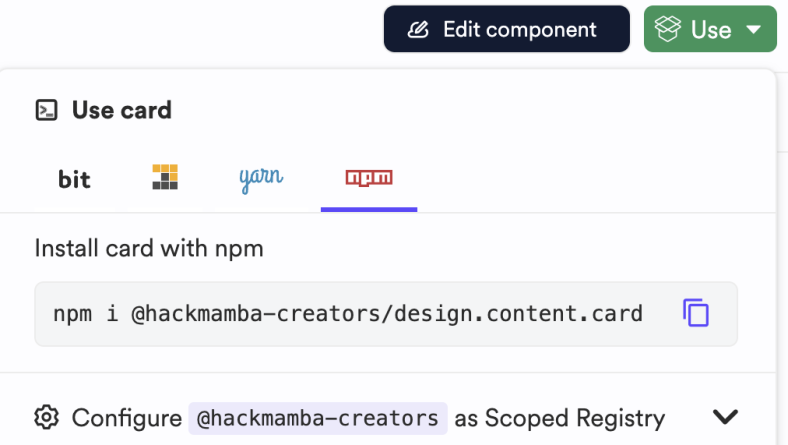Click the Install card with npm label
This screenshot has height=445, width=788.
click(149, 248)
